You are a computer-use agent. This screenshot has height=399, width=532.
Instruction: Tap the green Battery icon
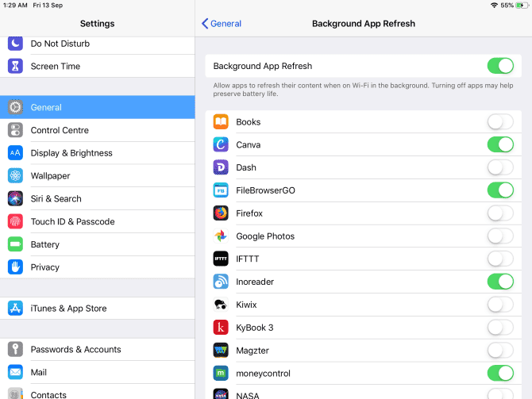tap(15, 244)
